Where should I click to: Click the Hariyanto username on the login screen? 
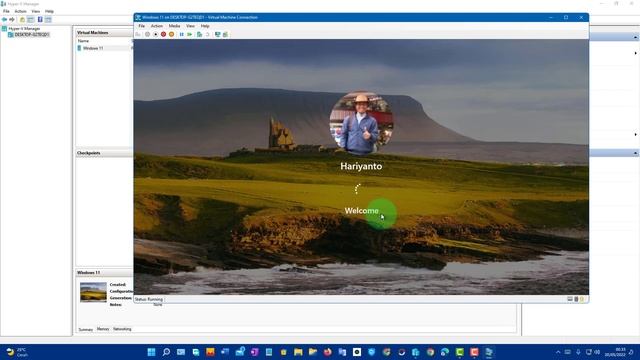point(361,166)
